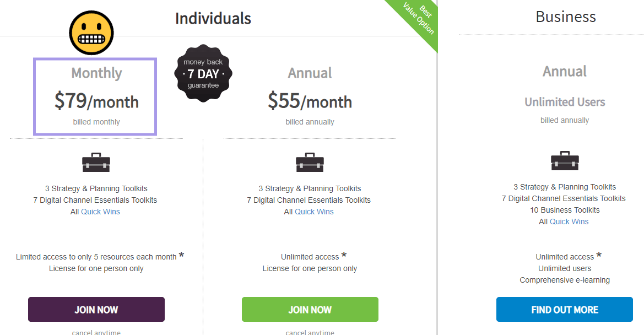Click Comprehensive e-learning text
Screen dimensions: 644x335
565,280
